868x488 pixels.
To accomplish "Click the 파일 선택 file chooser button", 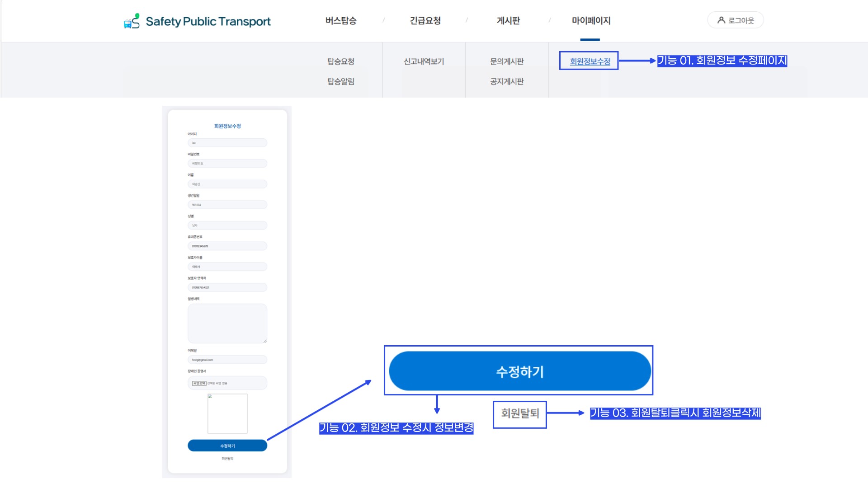I will [x=199, y=383].
